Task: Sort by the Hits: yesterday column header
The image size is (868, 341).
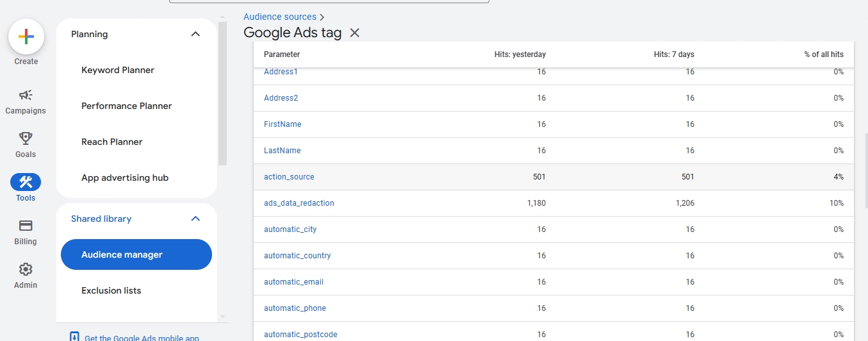Action: (520, 54)
